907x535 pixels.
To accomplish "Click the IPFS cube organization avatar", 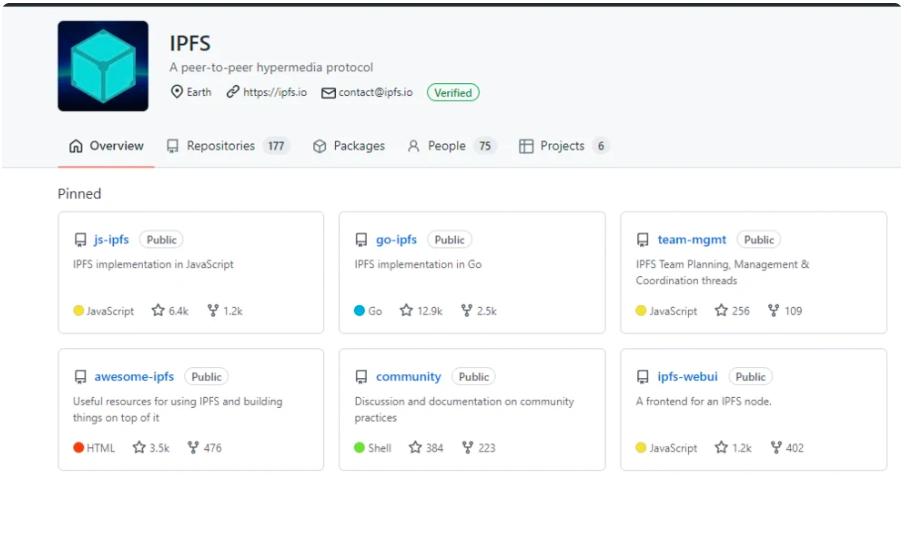I will [103, 66].
